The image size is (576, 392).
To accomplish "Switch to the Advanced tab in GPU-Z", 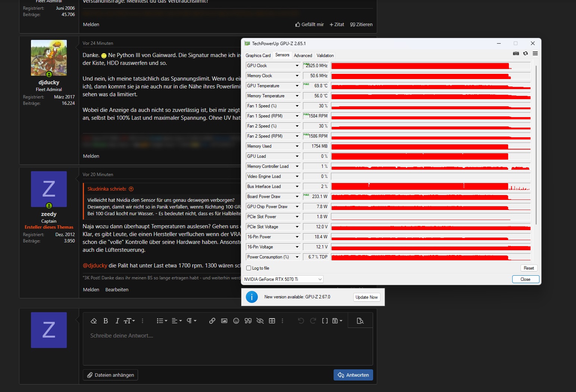I will pos(303,56).
